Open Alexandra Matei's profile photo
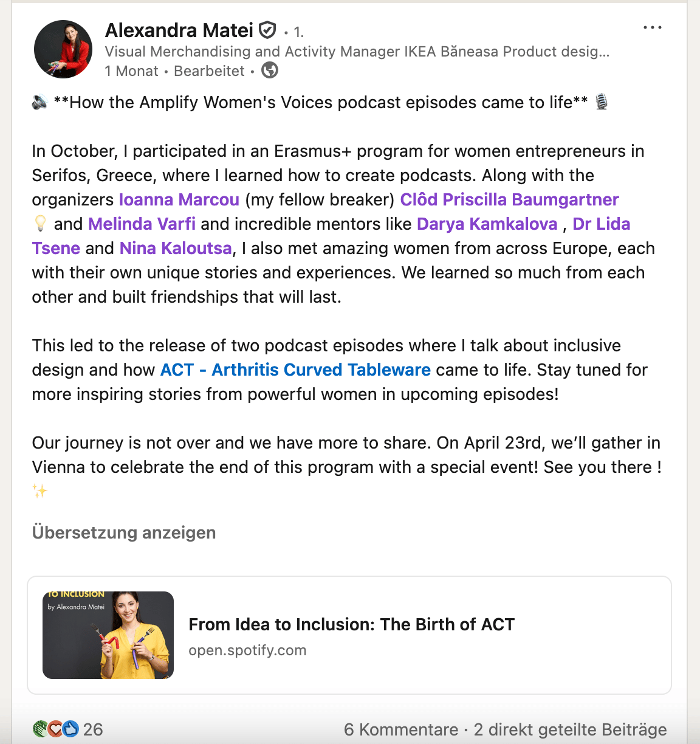Screen dimensions: 700x744 tap(63, 49)
